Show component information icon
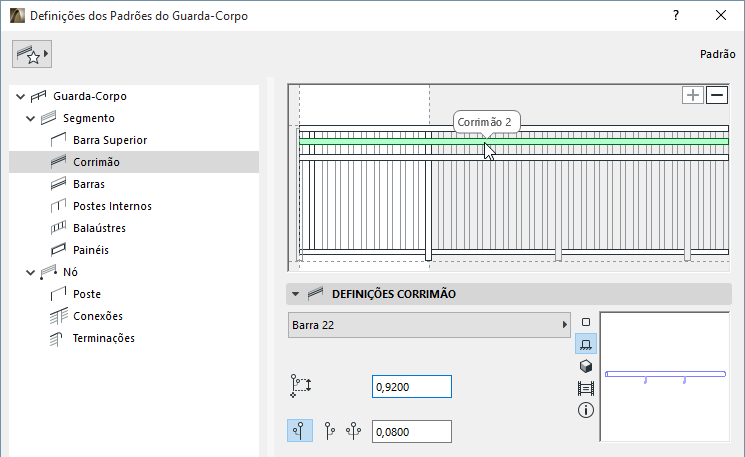Image resolution: width=745 pixels, height=457 pixels. pyautogui.click(x=586, y=410)
